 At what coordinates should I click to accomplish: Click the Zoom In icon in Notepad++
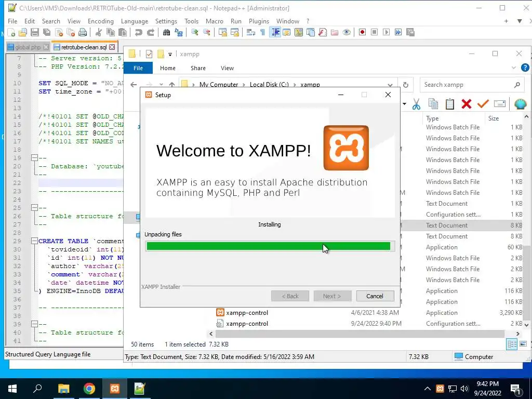click(194, 33)
